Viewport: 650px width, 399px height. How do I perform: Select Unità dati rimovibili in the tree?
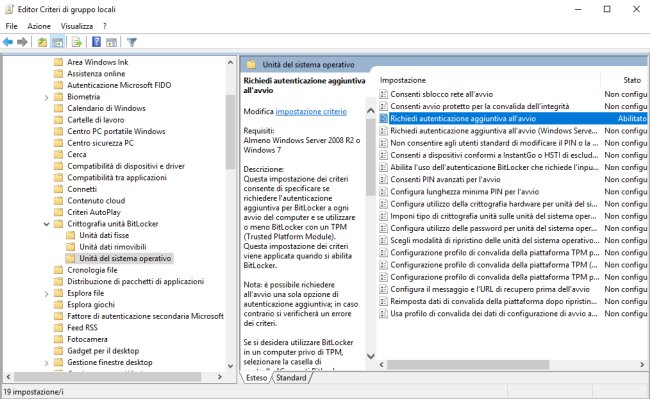click(113, 247)
